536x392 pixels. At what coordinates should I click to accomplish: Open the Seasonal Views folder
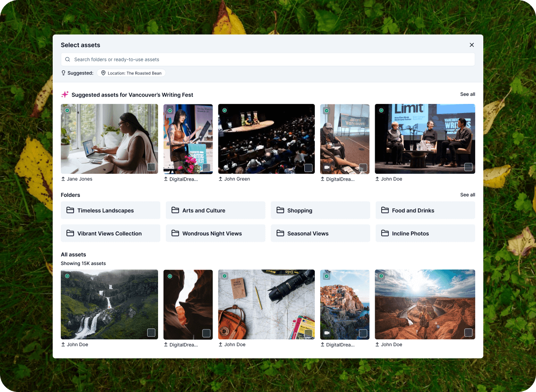click(320, 233)
